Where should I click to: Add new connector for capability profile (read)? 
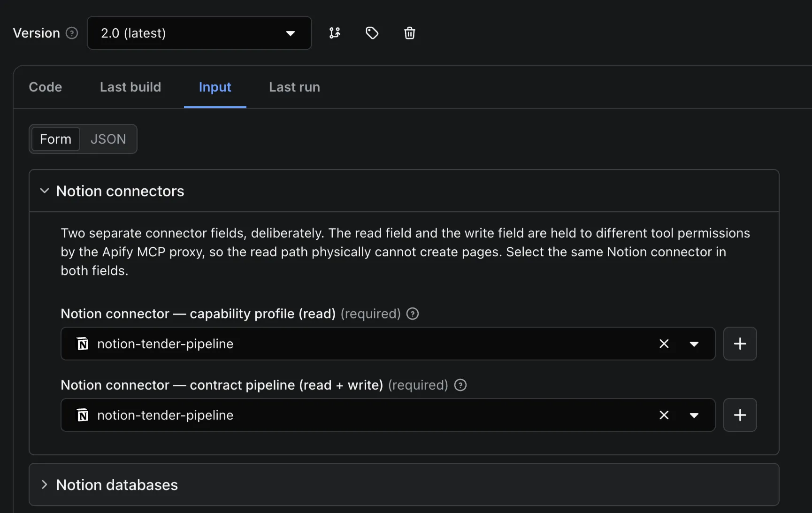740,344
